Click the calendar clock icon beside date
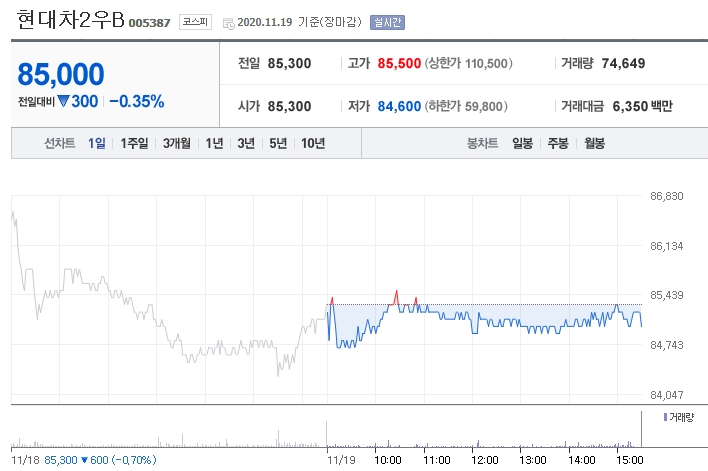The width and height of the screenshot is (708, 471). click(x=229, y=23)
